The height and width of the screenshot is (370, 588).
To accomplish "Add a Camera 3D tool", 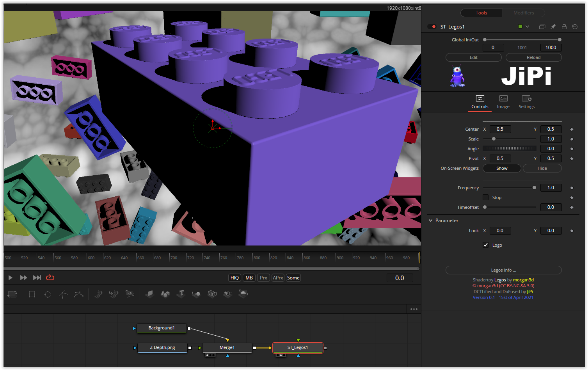I will [212, 294].
